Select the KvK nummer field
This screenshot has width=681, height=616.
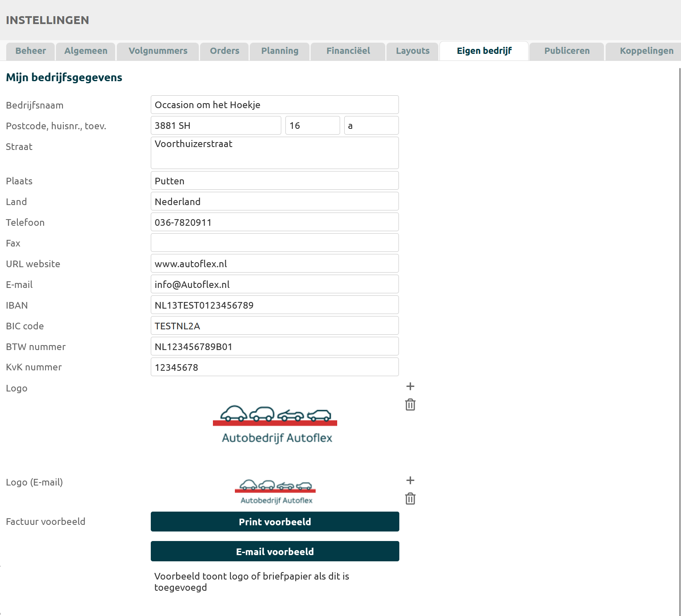[275, 367]
